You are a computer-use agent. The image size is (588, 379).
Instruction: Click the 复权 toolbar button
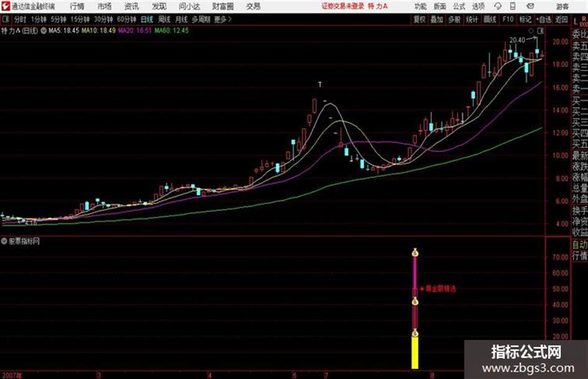[x=419, y=19]
